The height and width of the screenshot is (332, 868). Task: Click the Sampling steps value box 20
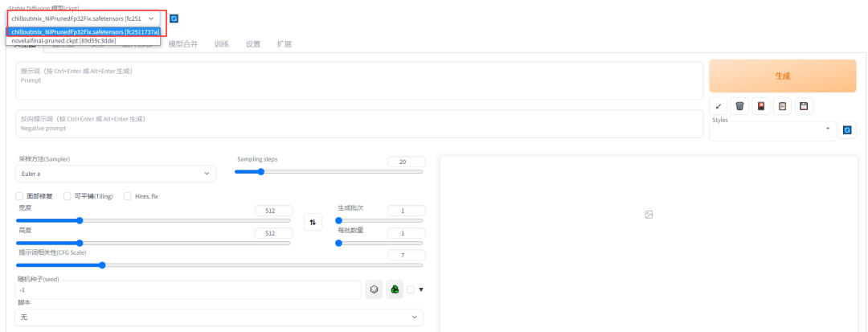click(407, 162)
